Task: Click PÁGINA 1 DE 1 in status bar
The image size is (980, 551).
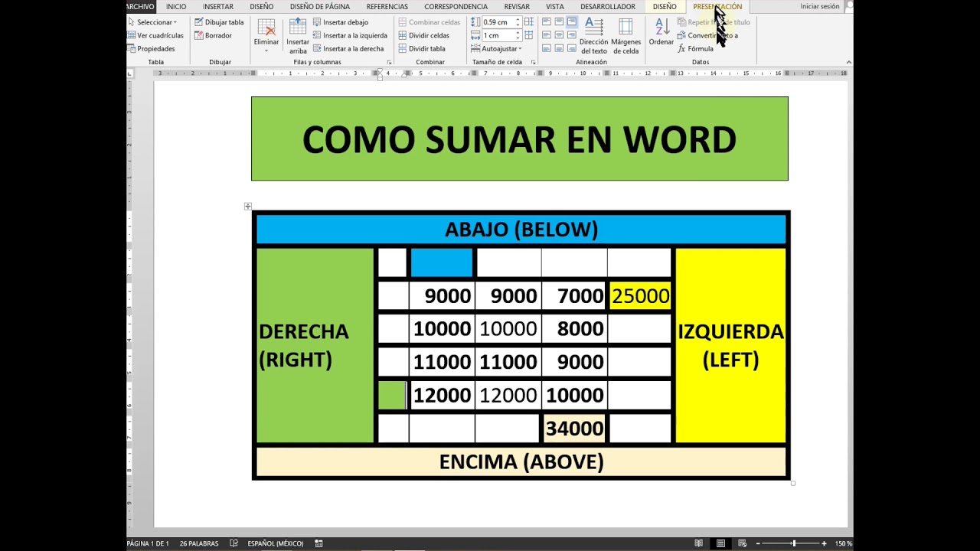Action: [x=148, y=543]
